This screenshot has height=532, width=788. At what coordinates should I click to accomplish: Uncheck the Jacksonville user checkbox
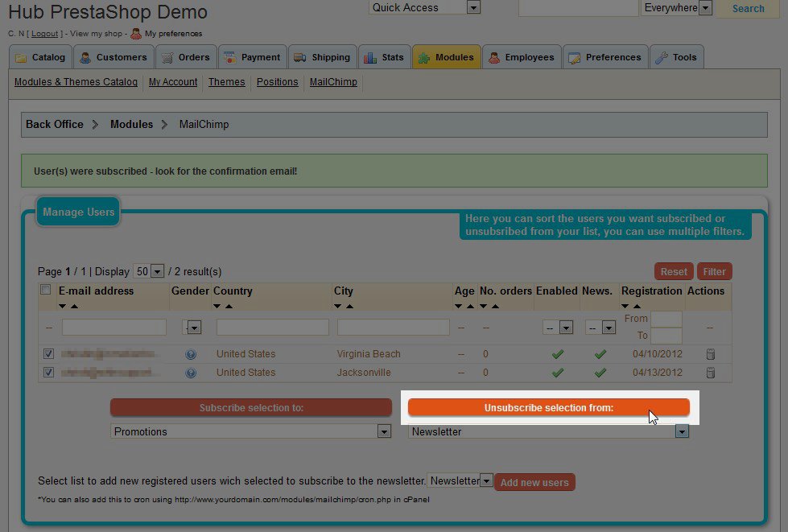(x=48, y=373)
